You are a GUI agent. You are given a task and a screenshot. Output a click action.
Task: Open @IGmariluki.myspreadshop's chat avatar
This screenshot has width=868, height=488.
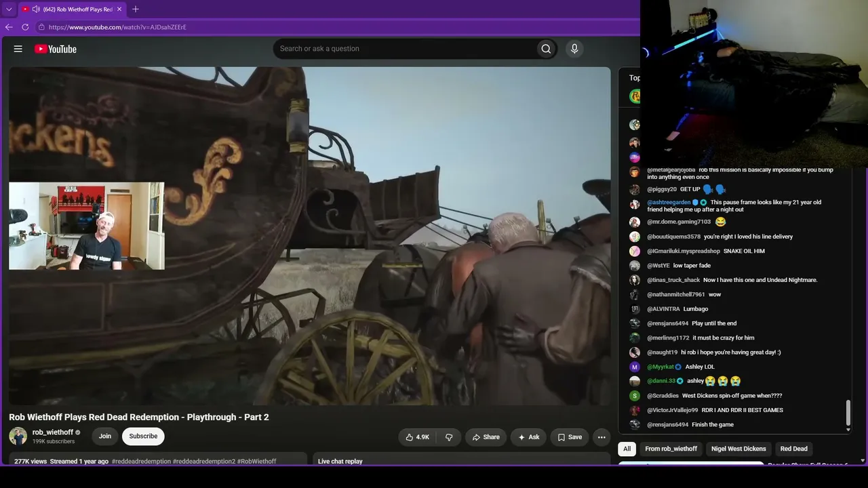pyautogui.click(x=635, y=251)
